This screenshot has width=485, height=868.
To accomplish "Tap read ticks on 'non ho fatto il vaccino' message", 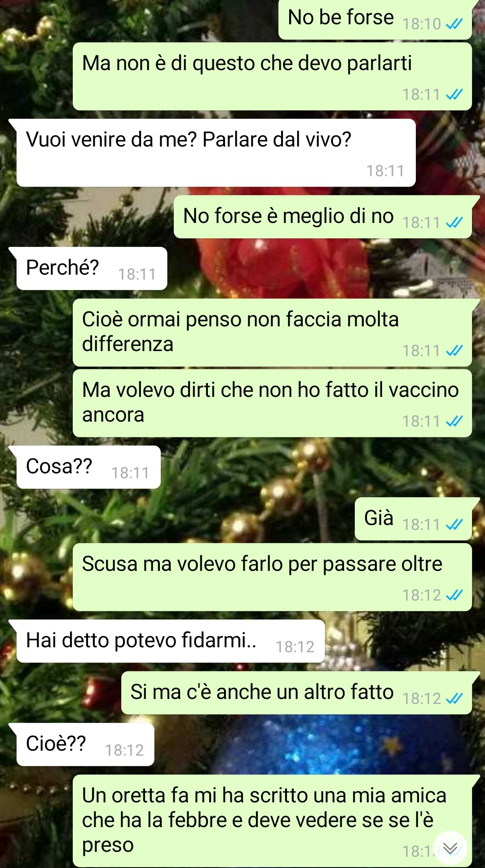I will click(x=454, y=421).
